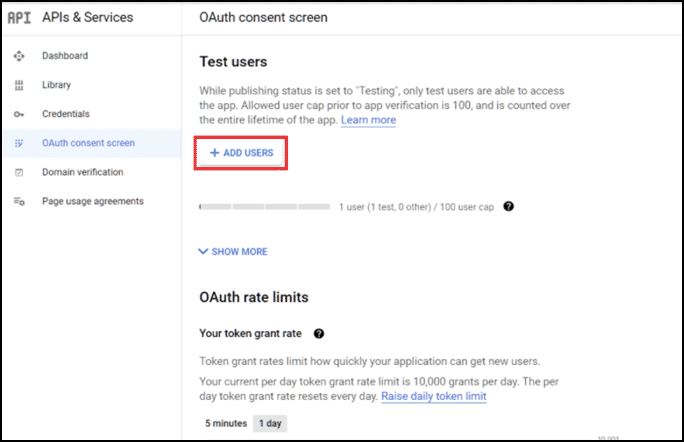The image size is (684, 442).
Task: Click the SHOW MORE chevron arrow
Action: click(203, 251)
